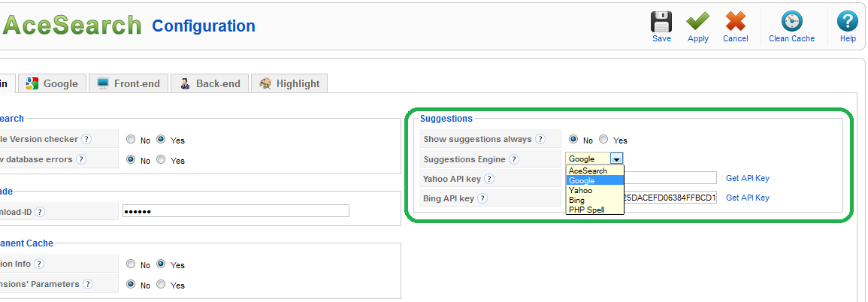The width and height of the screenshot is (868, 302).
Task: Click the Save floppy disk icon
Action: click(661, 22)
